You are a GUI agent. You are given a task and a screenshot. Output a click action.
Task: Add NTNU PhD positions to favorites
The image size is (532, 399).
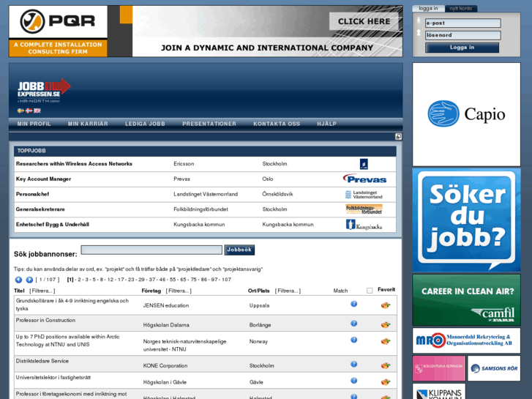(x=386, y=341)
